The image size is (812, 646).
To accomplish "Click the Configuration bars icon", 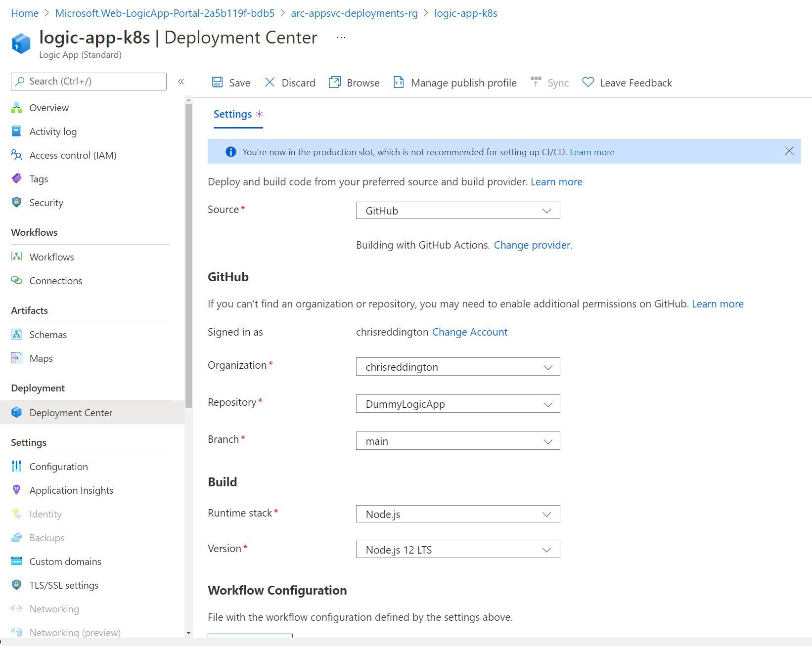I will (x=17, y=466).
